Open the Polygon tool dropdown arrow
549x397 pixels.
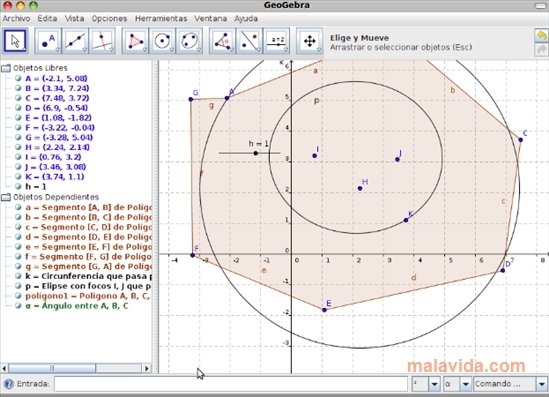pos(145,50)
